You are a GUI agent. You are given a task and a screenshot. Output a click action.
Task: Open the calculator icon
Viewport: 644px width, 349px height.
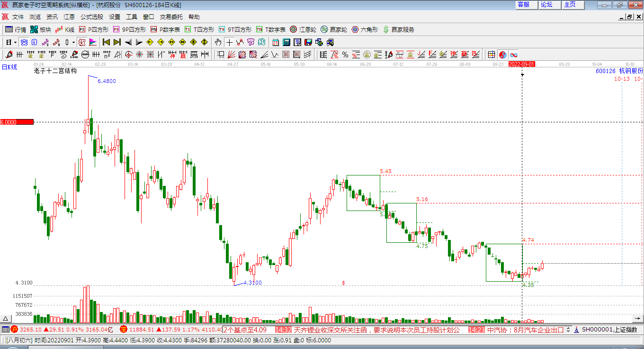coord(286,42)
